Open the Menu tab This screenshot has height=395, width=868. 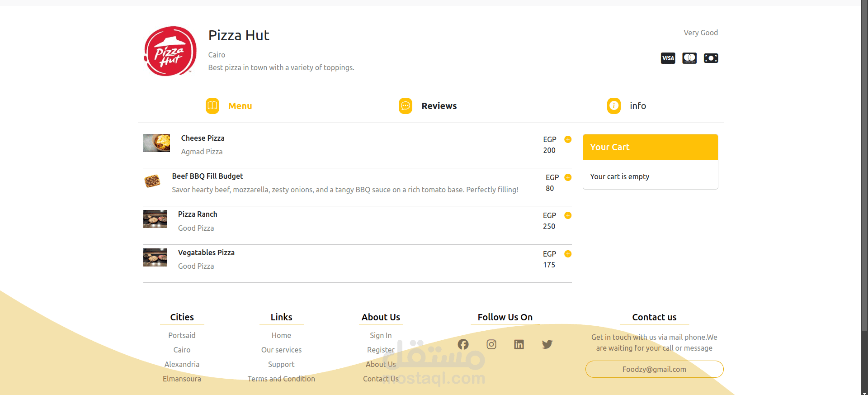240,106
